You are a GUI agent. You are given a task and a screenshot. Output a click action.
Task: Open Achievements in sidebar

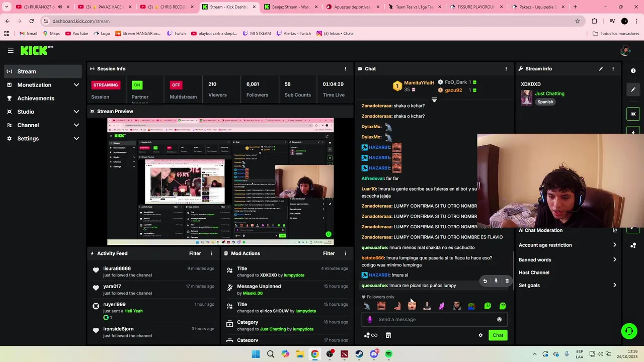(x=43, y=99)
